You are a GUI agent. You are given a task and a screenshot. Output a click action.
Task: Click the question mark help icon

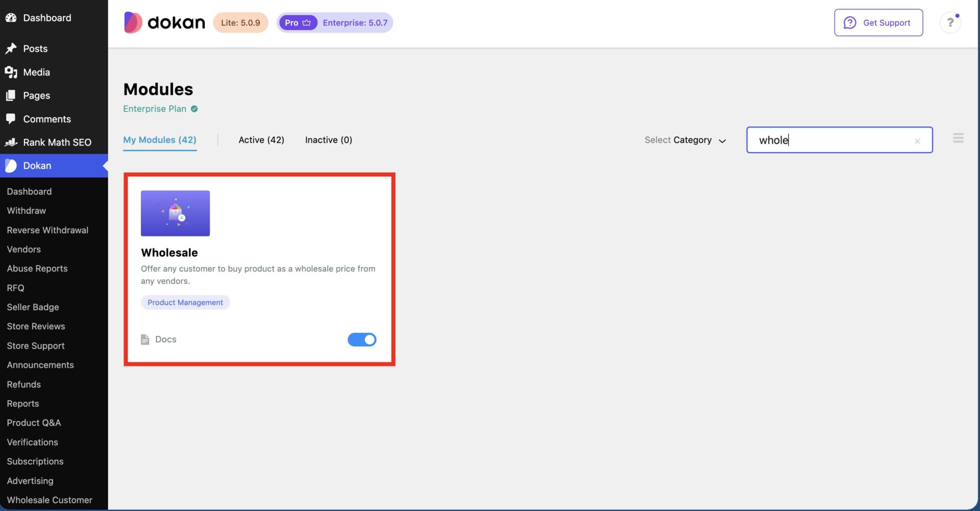950,22
